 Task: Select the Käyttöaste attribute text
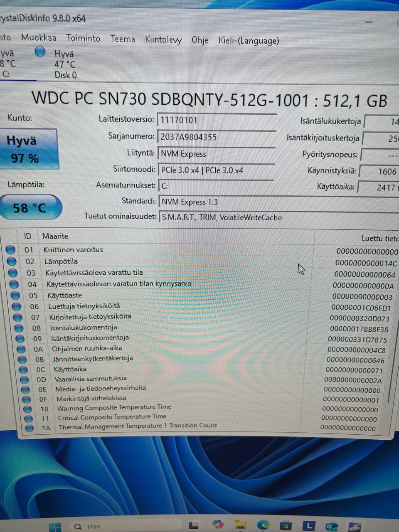pyautogui.click(x=64, y=296)
